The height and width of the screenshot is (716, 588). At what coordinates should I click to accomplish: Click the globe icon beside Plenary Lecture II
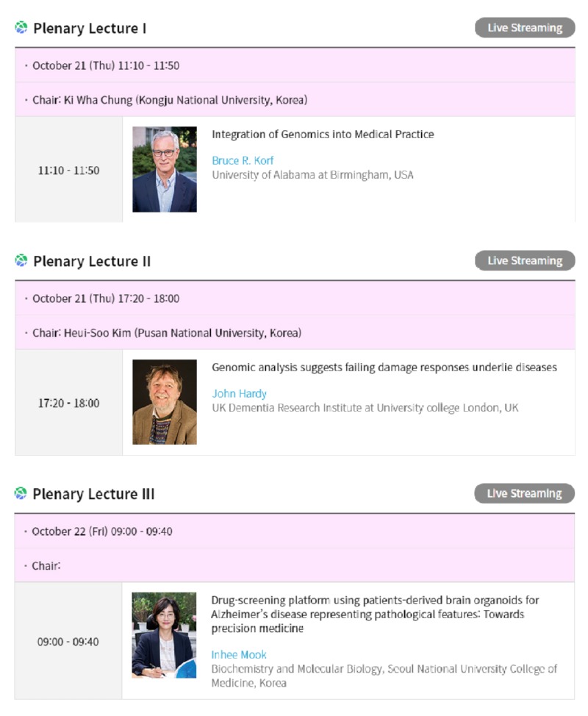[x=21, y=261]
